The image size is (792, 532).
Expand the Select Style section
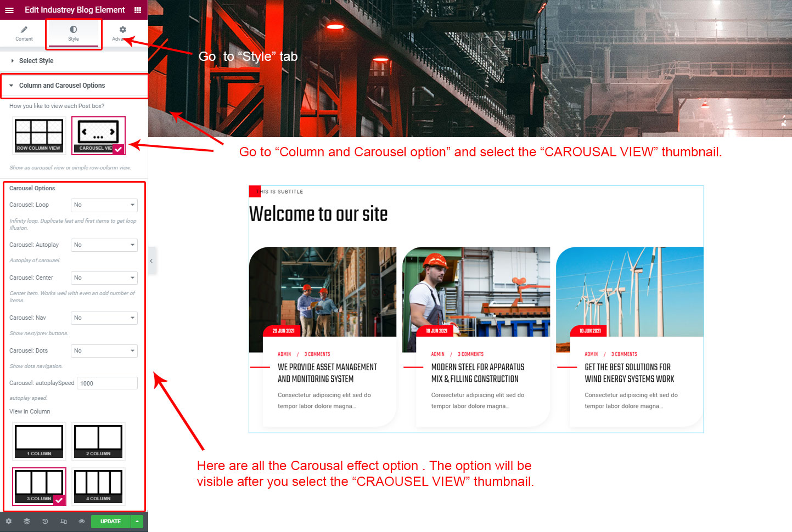click(x=36, y=61)
